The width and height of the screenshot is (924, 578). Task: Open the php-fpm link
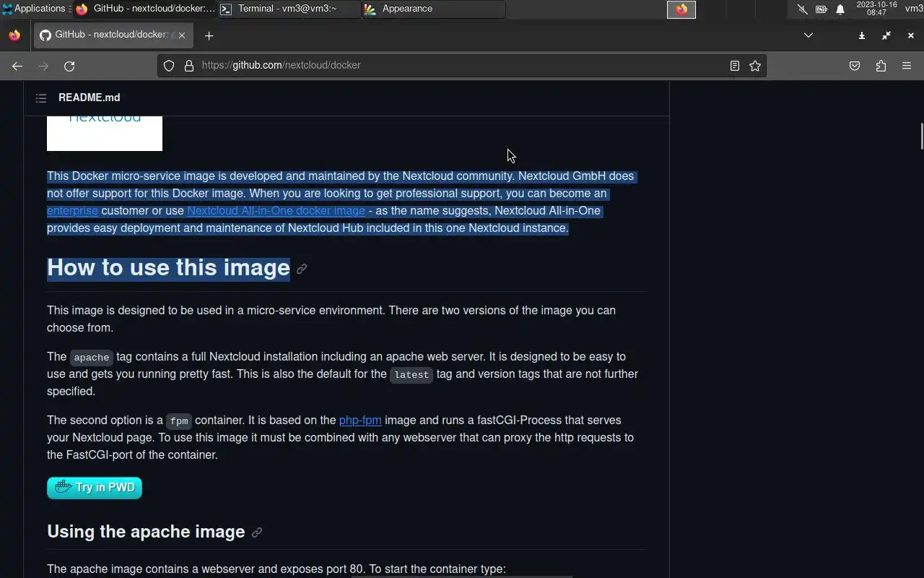click(360, 420)
